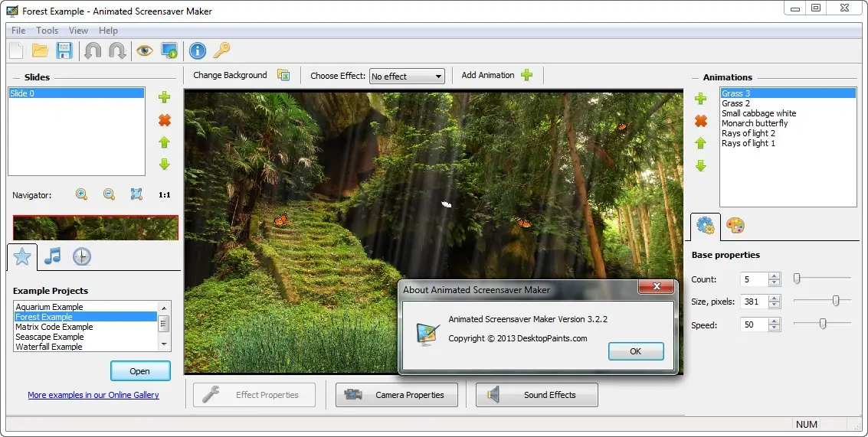868x437 pixels.
Task: Increase the Speed value with up arrow
Action: coord(775,321)
